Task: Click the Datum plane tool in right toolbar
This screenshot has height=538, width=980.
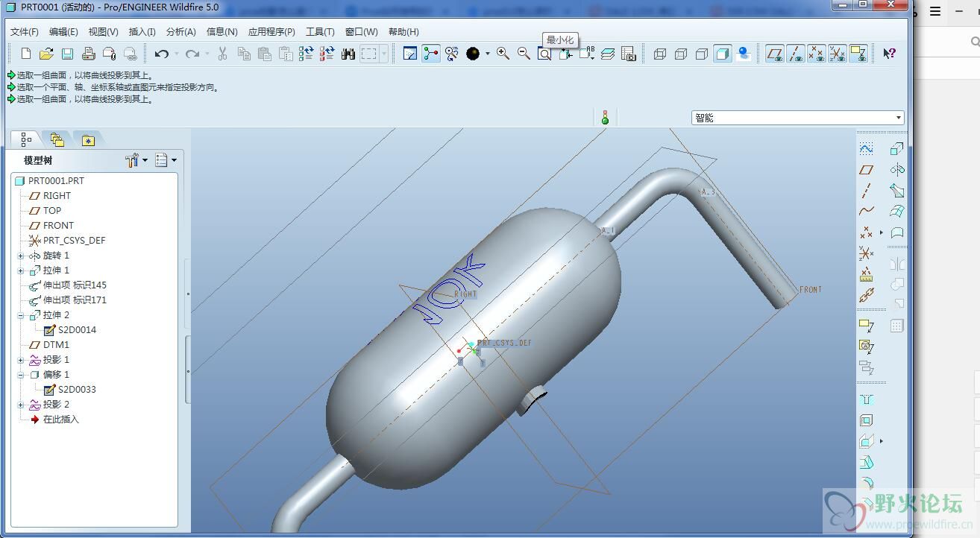Action: pyautogui.click(x=866, y=170)
